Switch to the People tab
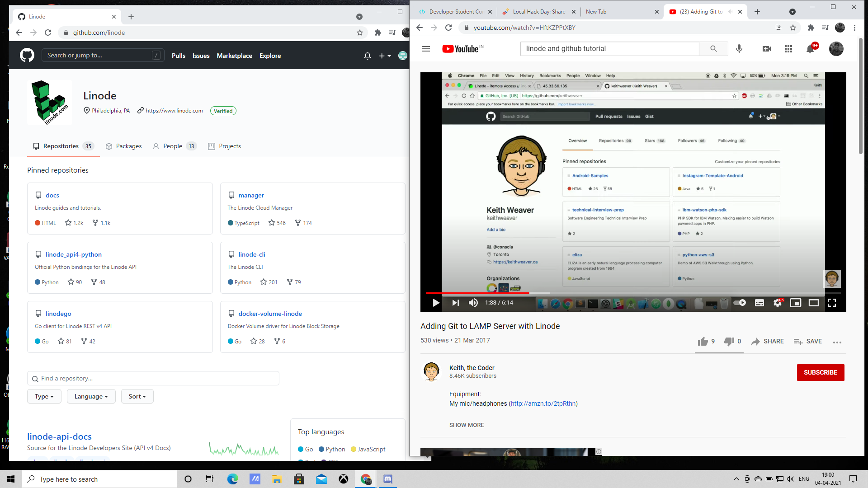The height and width of the screenshot is (488, 868). point(173,146)
